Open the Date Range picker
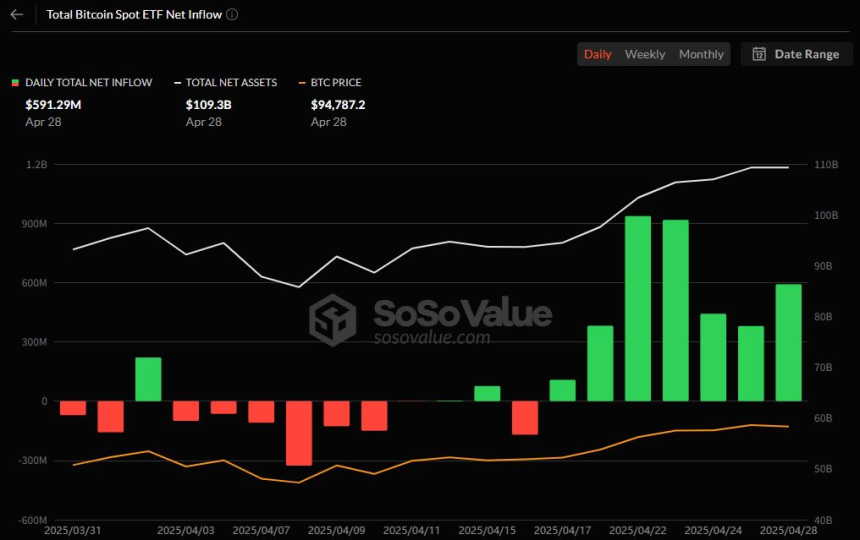 [x=796, y=54]
